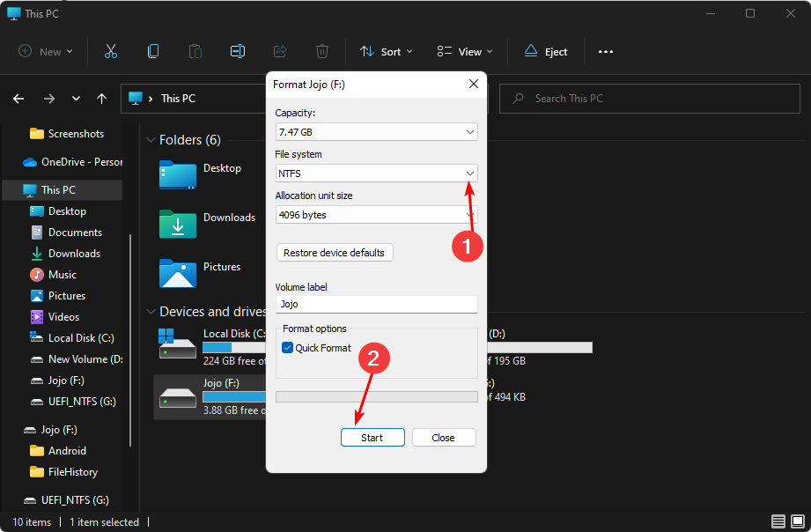Click the Start button in Format dialog
Viewport: 811px width, 532px height.
point(372,437)
